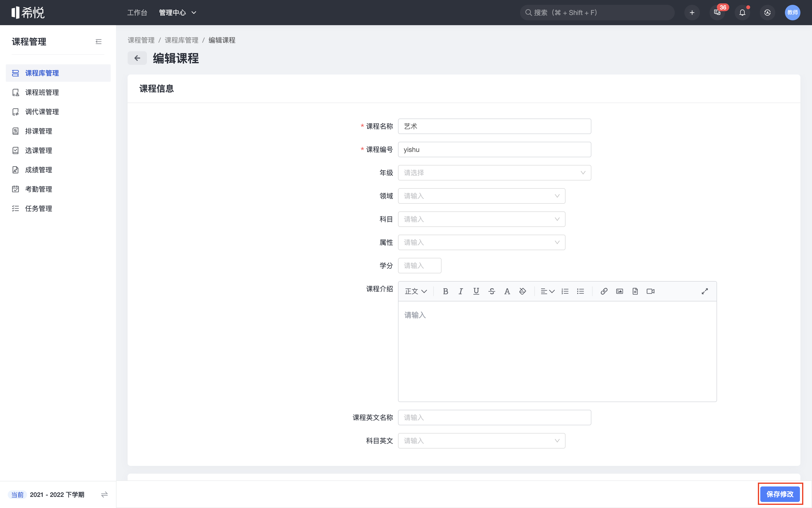
Task: Click the 课程名称 input field
Action: (x=494, y=126)
